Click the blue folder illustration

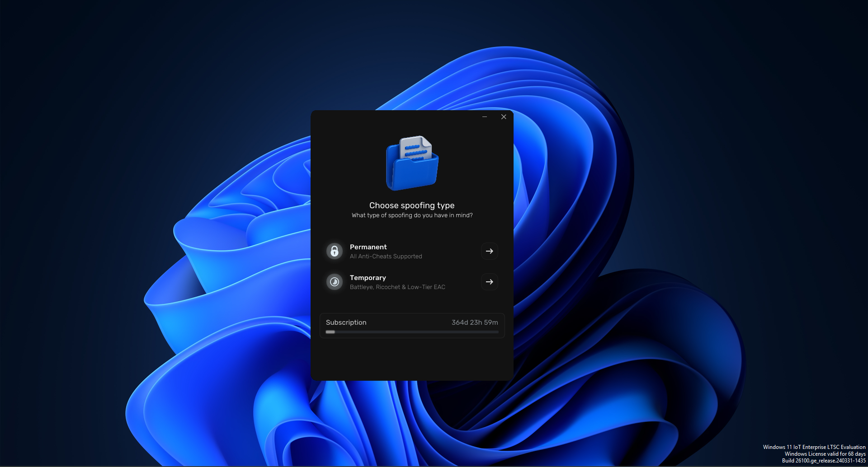412,163
